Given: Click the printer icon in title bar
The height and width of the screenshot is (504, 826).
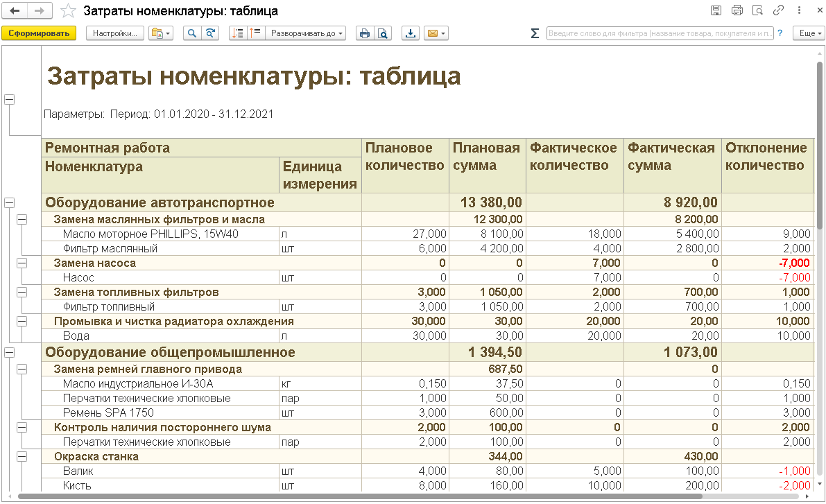Looking at the screenshot, I should (737, 10).
